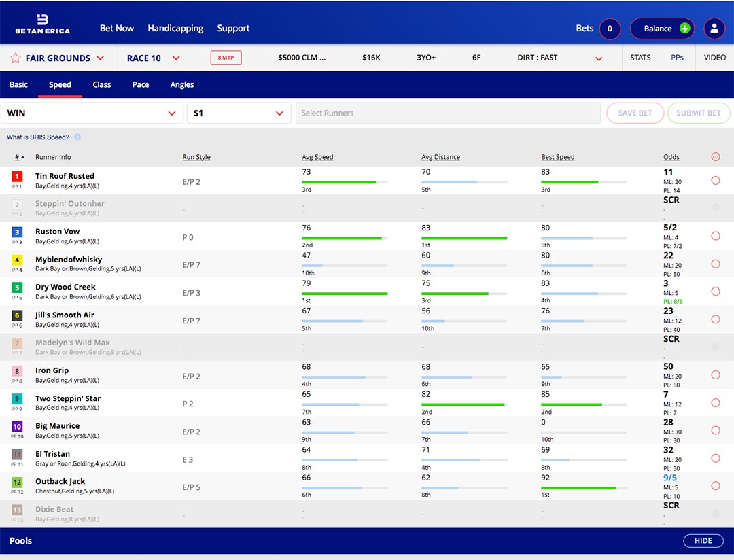Select the Outback Jack radio button

[x=715, y=486]
